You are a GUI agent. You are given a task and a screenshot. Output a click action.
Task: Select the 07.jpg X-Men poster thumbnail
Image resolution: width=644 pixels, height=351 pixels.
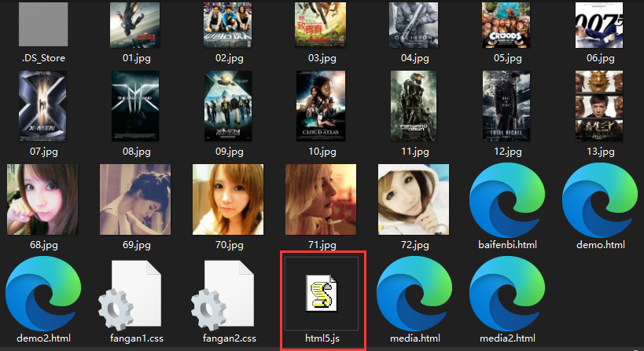click(x=42, y=106)
